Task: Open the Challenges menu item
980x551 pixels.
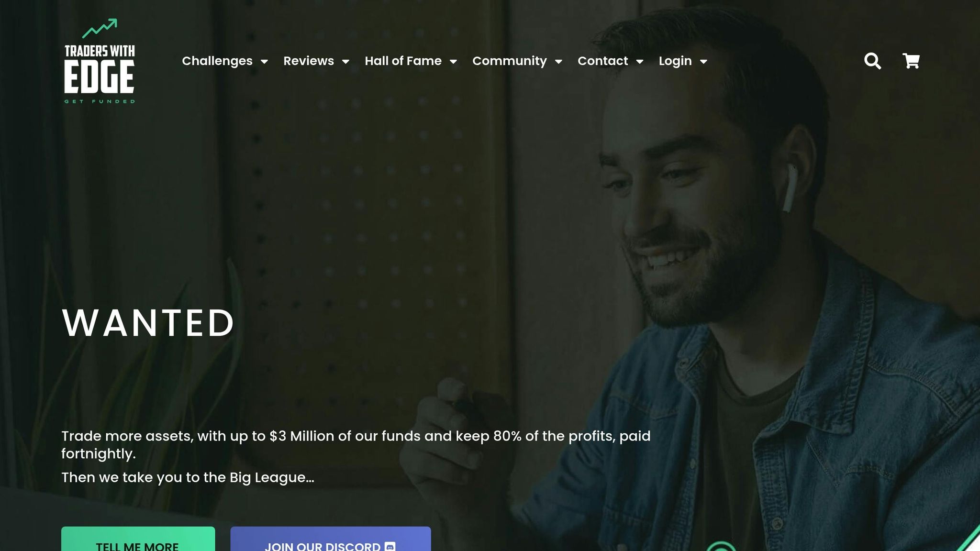Action: click(x=217, y=61)
